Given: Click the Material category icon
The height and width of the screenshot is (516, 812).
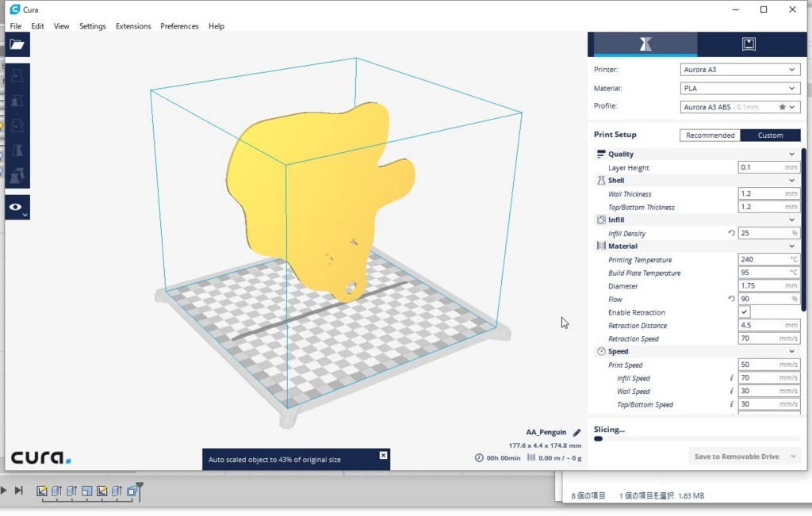Looking at the screenshot, I should tap(601, 247).
